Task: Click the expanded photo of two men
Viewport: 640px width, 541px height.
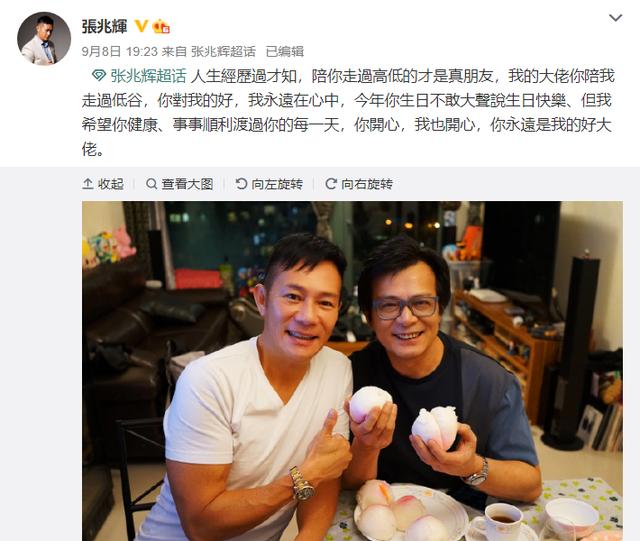Action: pos(352,371)
